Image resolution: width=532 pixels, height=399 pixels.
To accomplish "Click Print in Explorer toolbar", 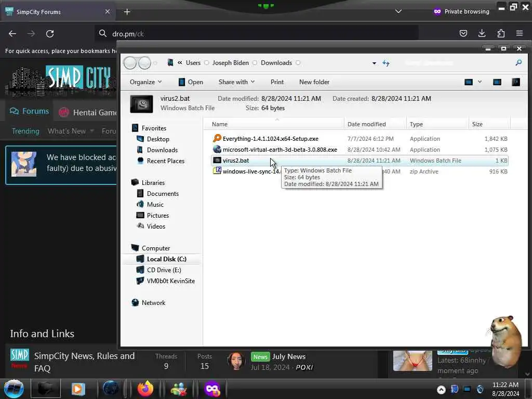I will coord(277,82).
